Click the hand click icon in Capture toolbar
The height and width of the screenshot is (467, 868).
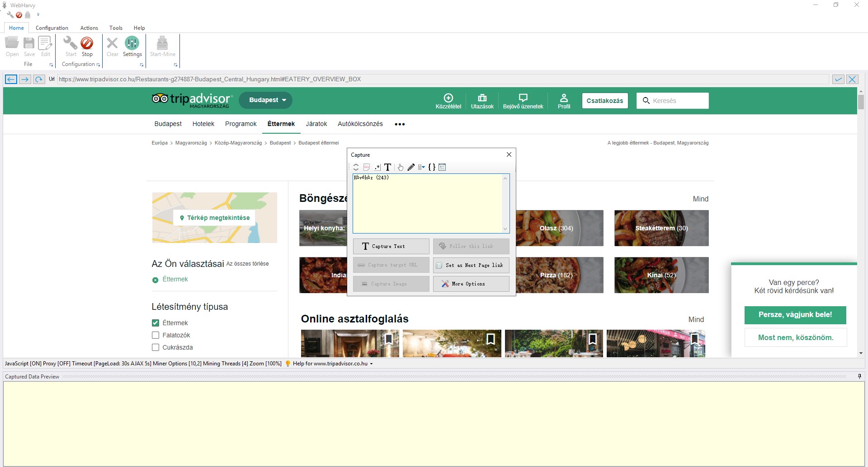point(401,167)
